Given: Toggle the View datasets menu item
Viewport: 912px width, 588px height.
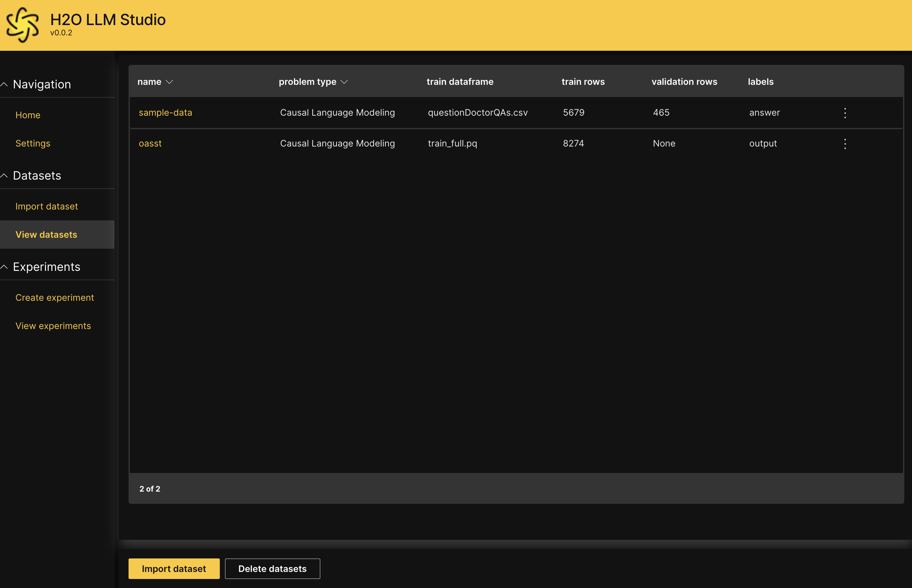Looking at the screenshot, I should coord(46,234).
